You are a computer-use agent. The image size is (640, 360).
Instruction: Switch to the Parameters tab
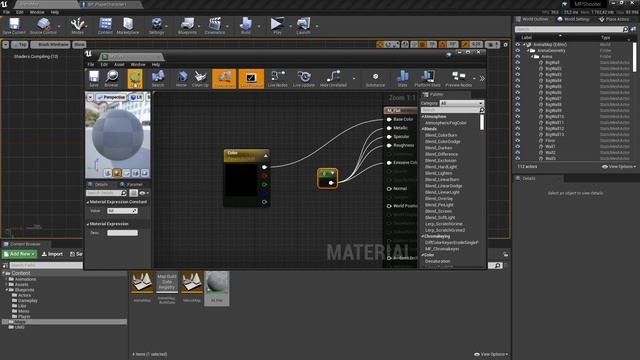(131, 184)
